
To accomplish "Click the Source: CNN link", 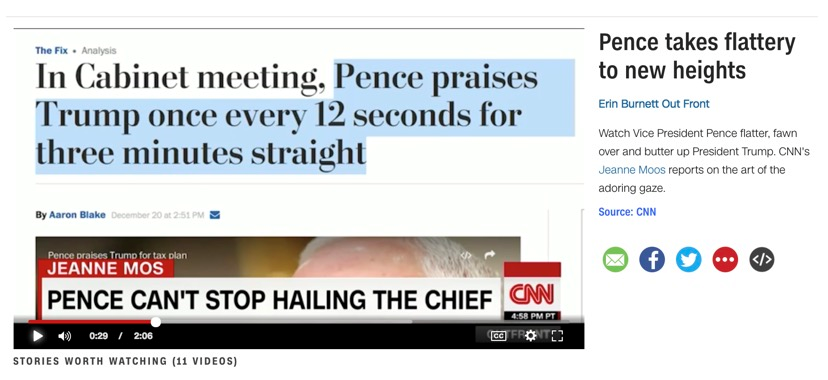I will click(x=627, y=212).
